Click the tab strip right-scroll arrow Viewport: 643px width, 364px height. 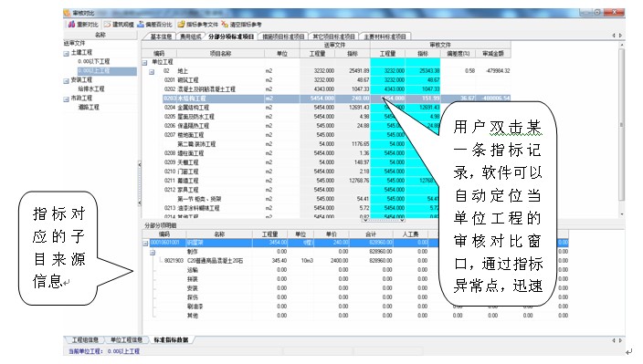coord(620,36)
